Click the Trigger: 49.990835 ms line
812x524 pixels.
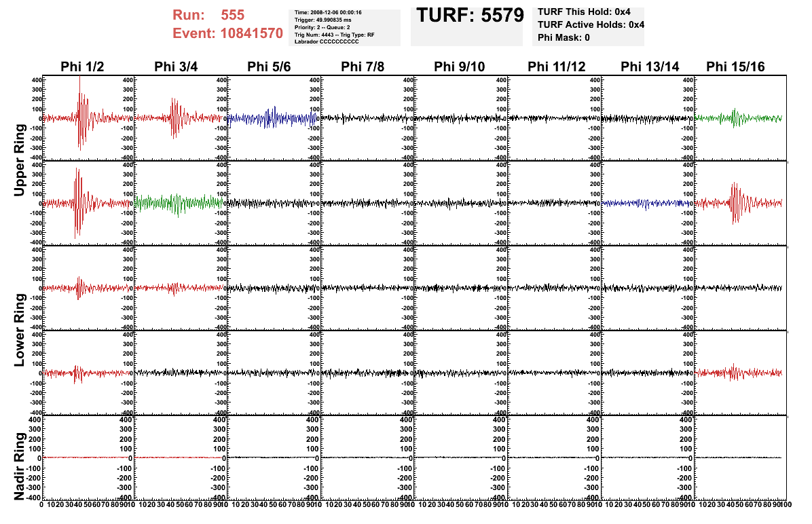point(322,20)
